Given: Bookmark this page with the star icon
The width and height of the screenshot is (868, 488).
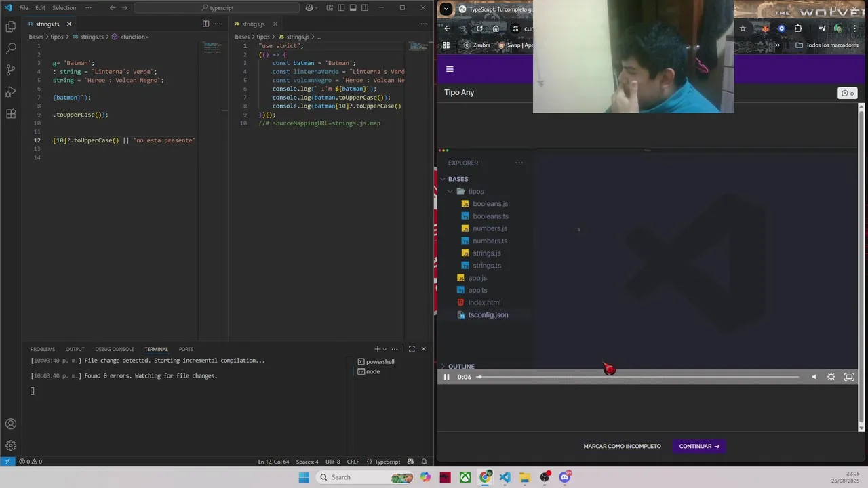Looking at the screenshot, I should [x=743, y=28].
